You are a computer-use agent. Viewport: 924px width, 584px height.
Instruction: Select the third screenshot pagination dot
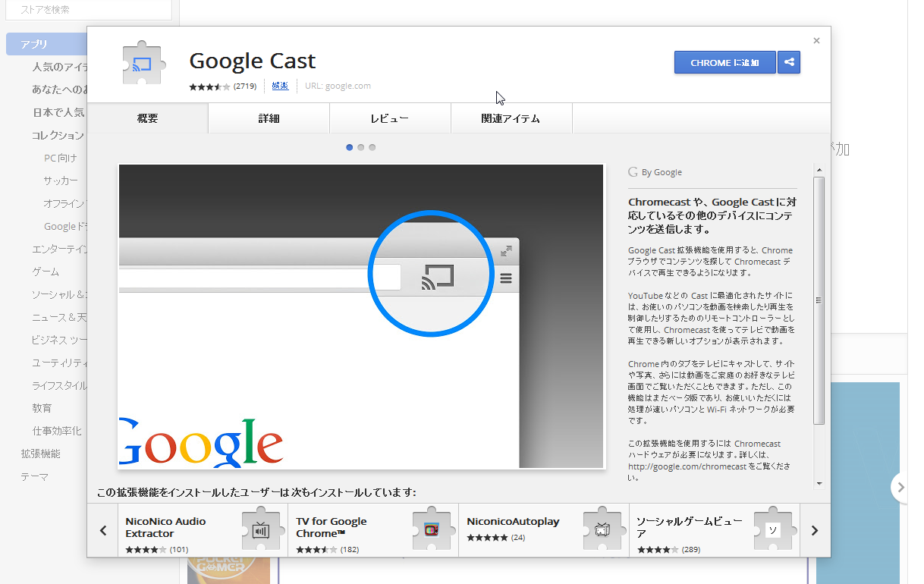[x=372, y=147]
